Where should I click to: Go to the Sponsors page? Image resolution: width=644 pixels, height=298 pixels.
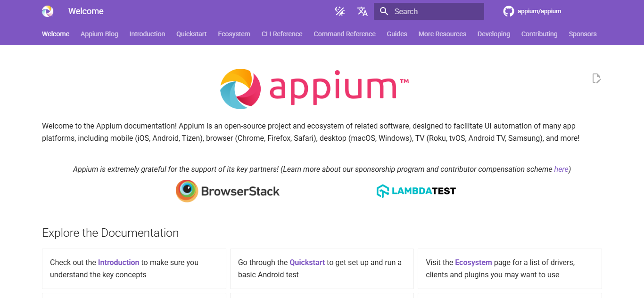pos(582,33)
